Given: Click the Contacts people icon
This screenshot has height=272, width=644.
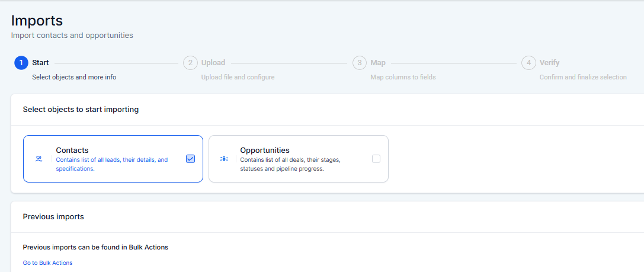Looking at the screenshot, I should (x=39, y=159).
